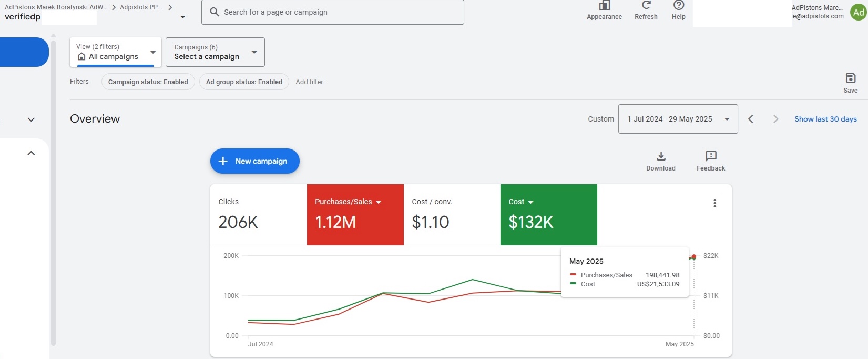Click the Overview heading
The height and width of the screenshot is (359, 868).
(95, 119)
